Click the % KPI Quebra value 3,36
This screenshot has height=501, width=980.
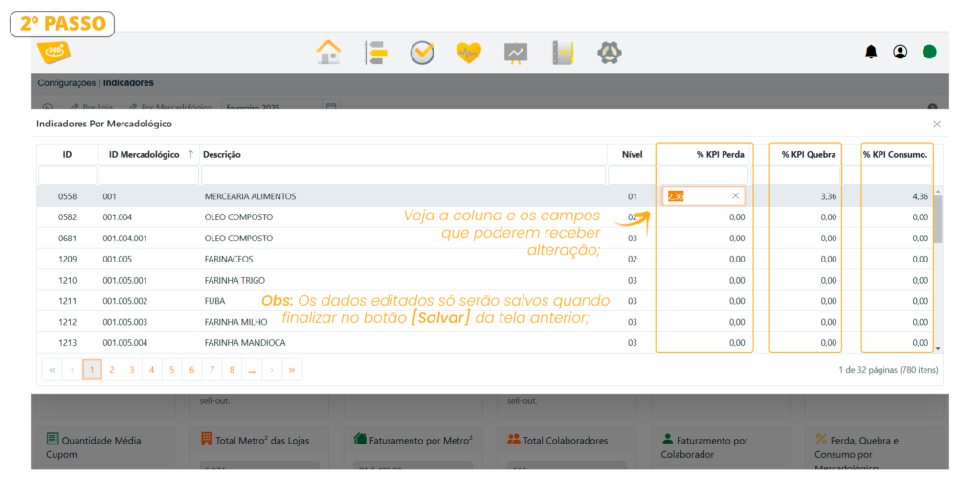point(829,196)
